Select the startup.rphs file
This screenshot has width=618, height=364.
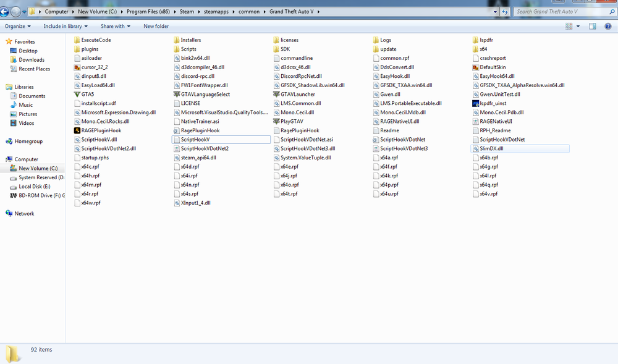91,158
